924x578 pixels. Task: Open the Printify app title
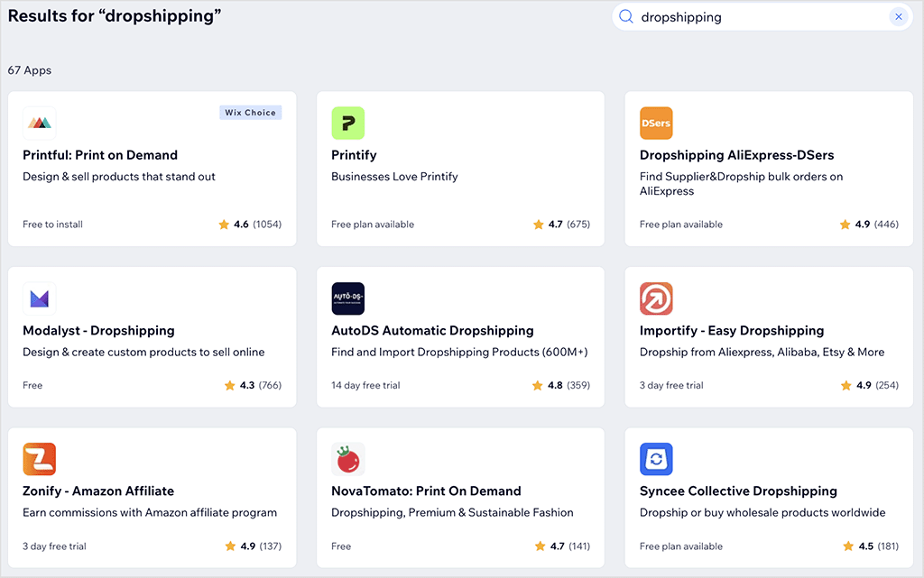tap(354, 155)
